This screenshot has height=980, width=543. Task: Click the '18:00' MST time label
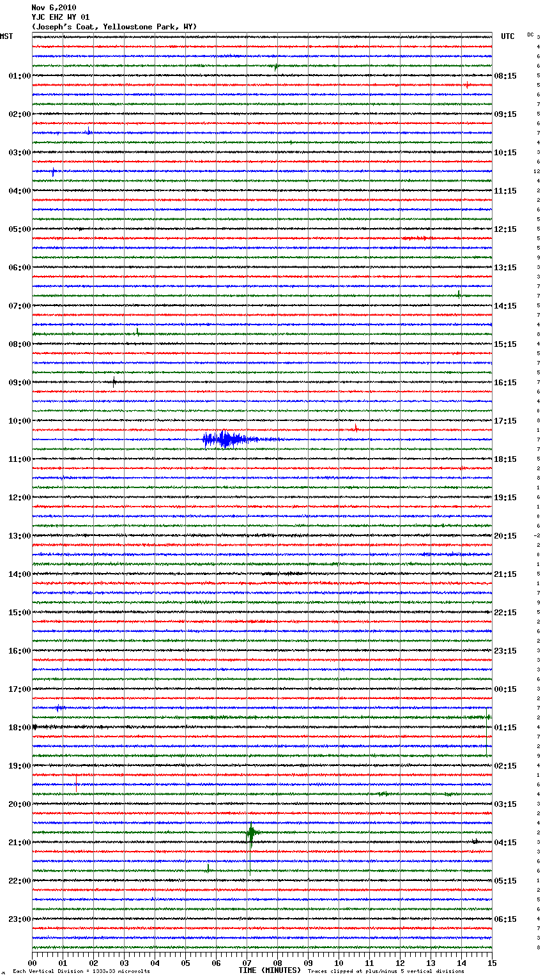click(x=20, y=728)
